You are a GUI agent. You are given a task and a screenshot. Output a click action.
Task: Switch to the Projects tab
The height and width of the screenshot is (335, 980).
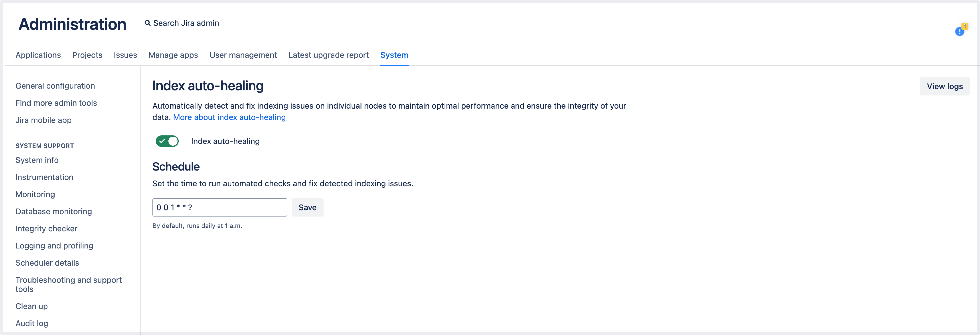click(x=87, y=55)
